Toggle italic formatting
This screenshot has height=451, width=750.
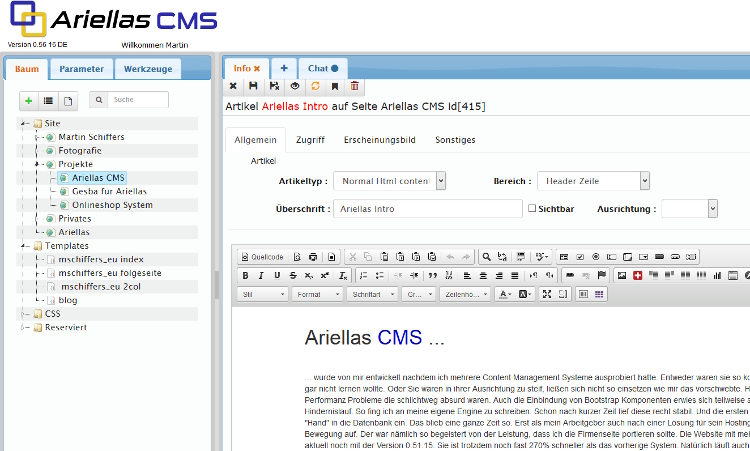click(x=261, y=275)
